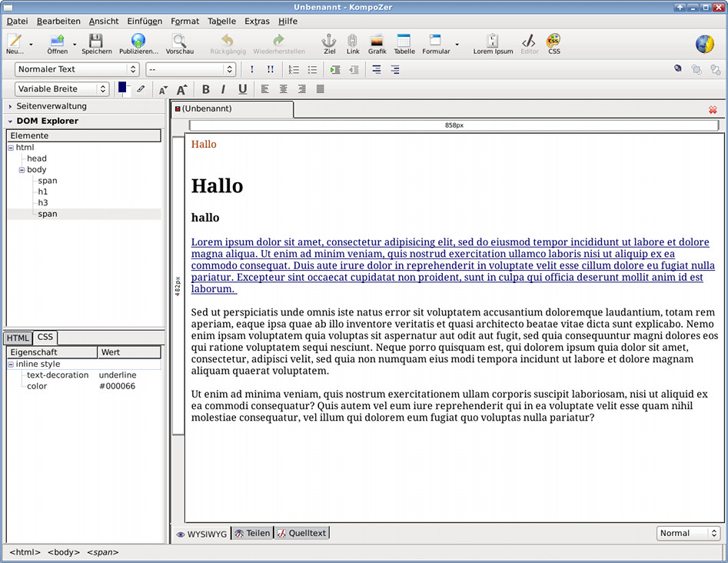Open the Einfügen menu
This screenshot has height=563, width=728.
[145, 22]
